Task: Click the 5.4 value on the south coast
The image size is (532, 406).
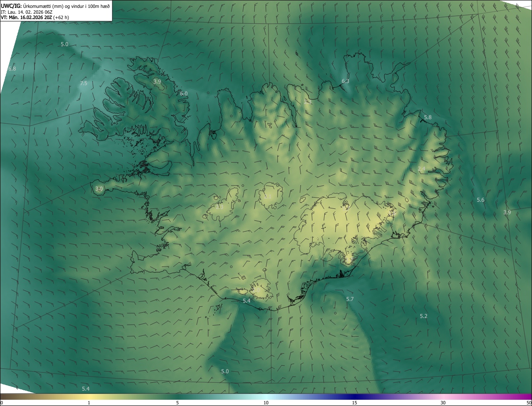Action: tap(246, 301)
